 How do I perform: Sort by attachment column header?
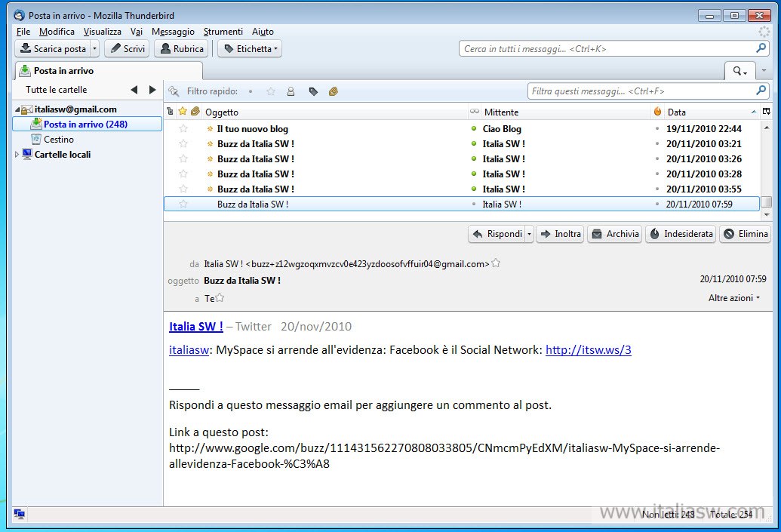[x=195, y=111]
